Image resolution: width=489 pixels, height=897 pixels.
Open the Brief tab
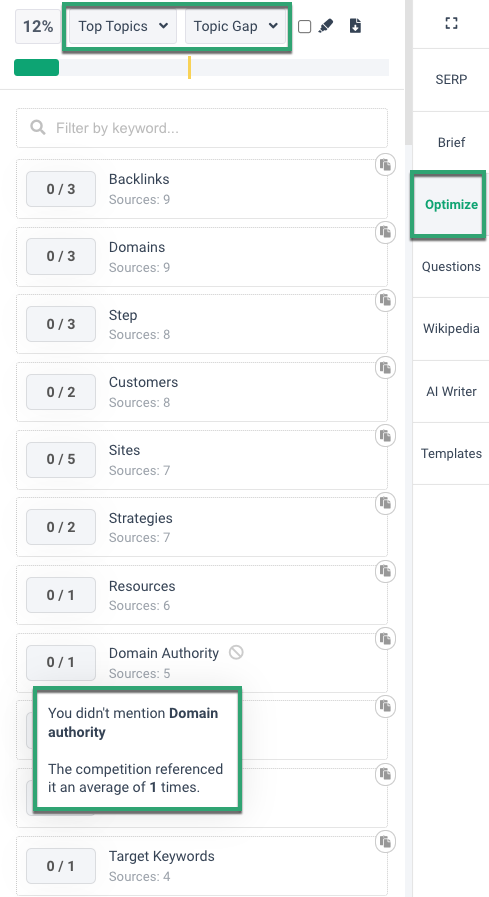click(x=451, y=142)
